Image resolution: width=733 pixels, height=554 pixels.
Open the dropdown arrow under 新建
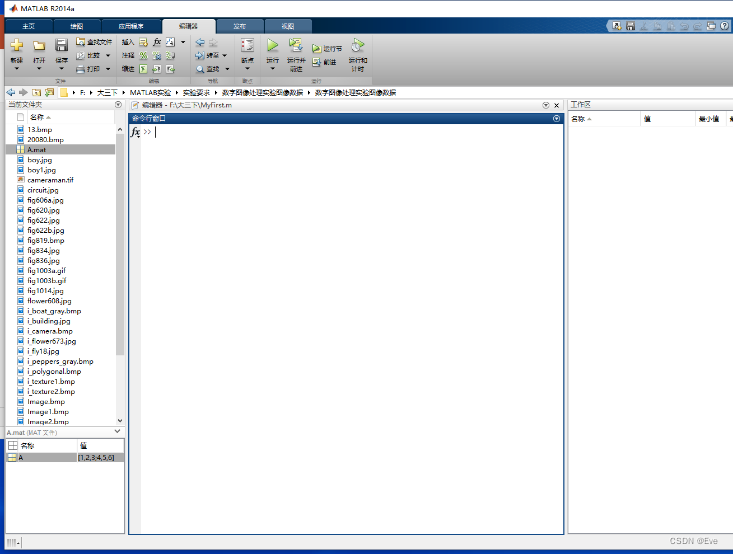[x=17, y=69]
